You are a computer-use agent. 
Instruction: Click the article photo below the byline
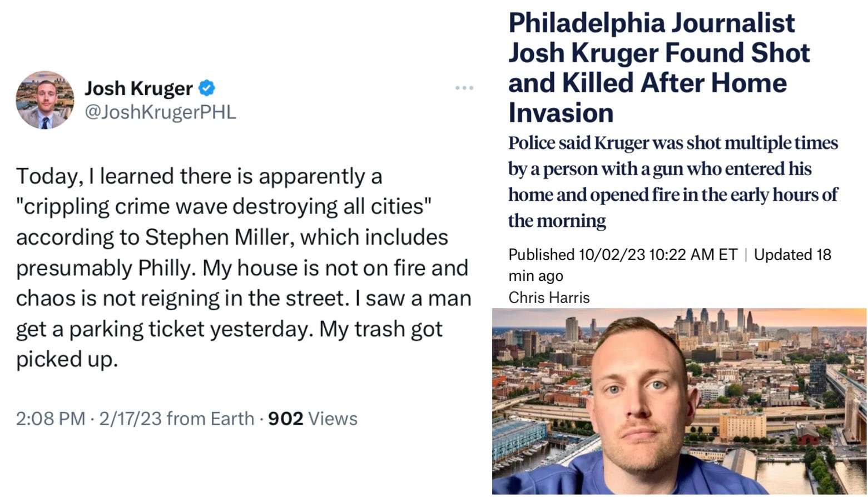(679, 401)
